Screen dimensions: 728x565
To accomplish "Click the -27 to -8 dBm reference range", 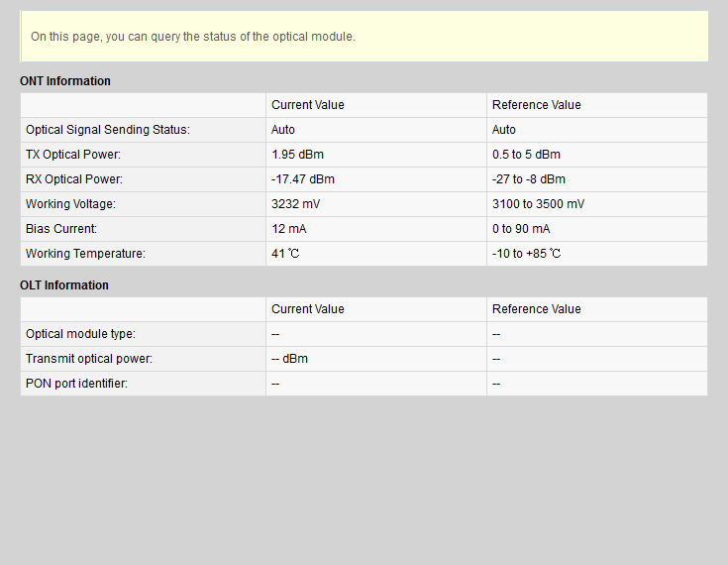I will [x=529, y=179].
